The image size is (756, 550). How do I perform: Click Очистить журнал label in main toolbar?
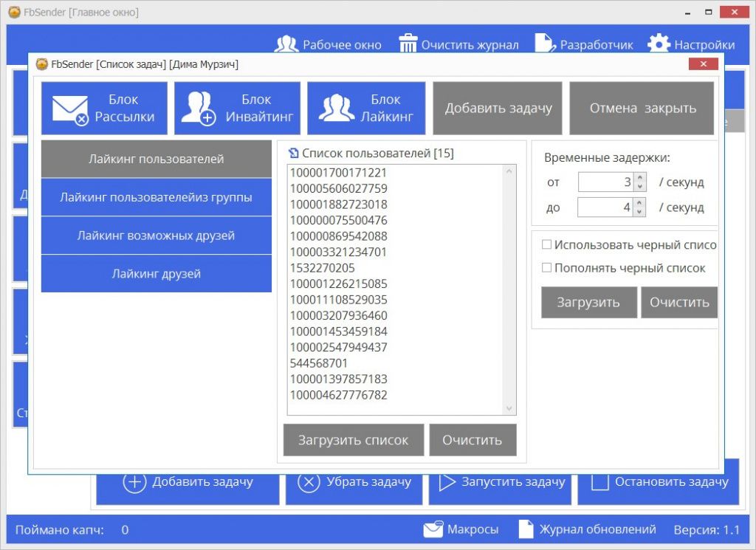pyautogui.click(x=470, y=45)
